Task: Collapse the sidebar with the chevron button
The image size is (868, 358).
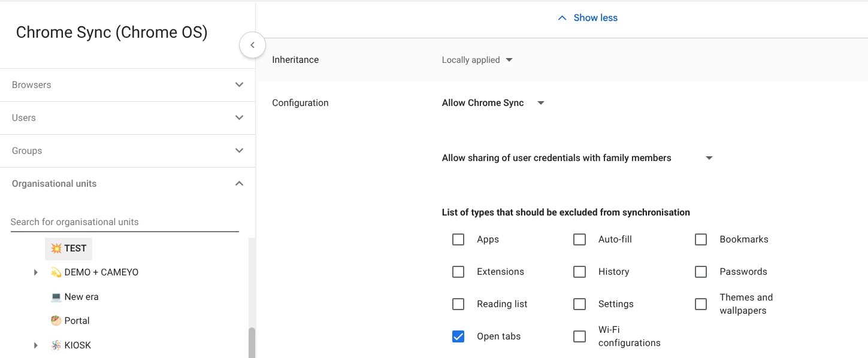Action: click(x=252, y=45)
